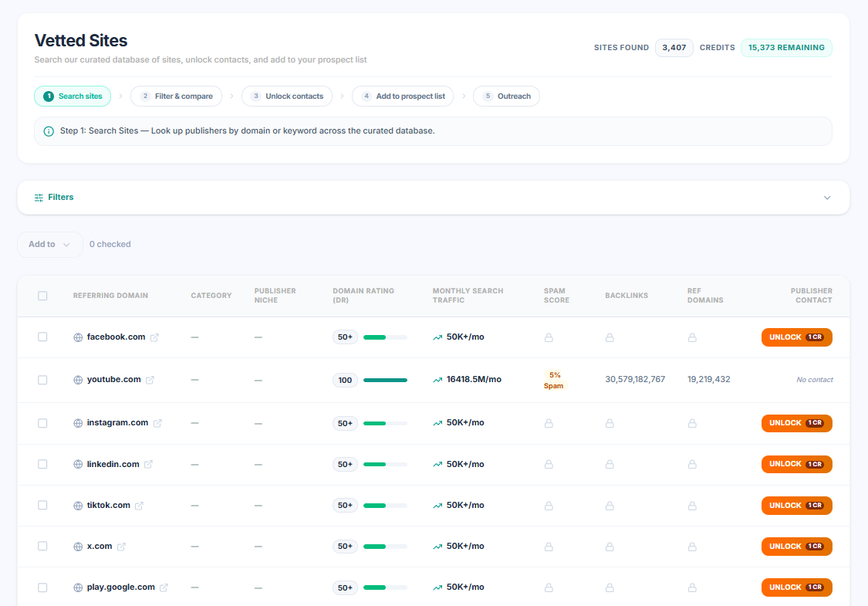Image resolution: width=868 pixels, height=606 pixels.
Task: Click facebook.com spam score lock icon
Action: point(549,337)
